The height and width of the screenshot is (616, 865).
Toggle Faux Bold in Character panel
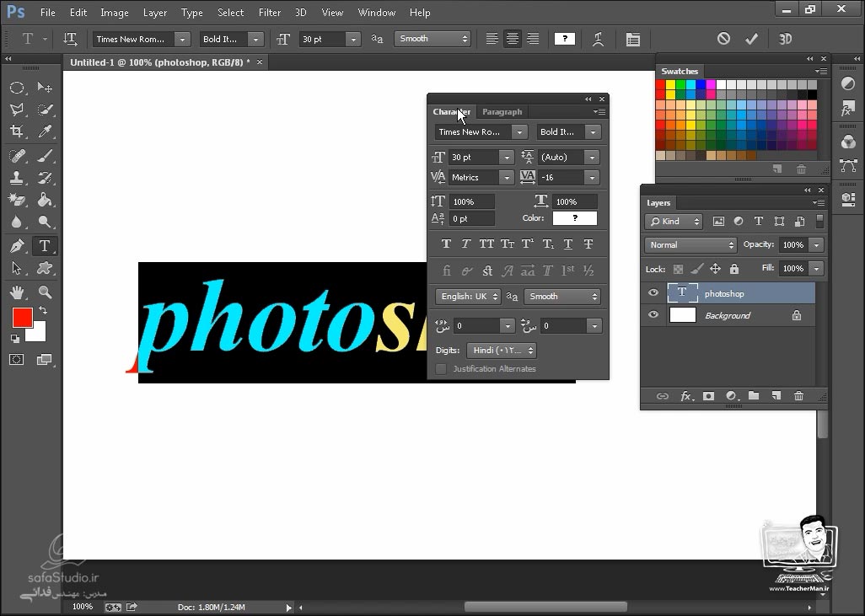click(x=446, y=244)
